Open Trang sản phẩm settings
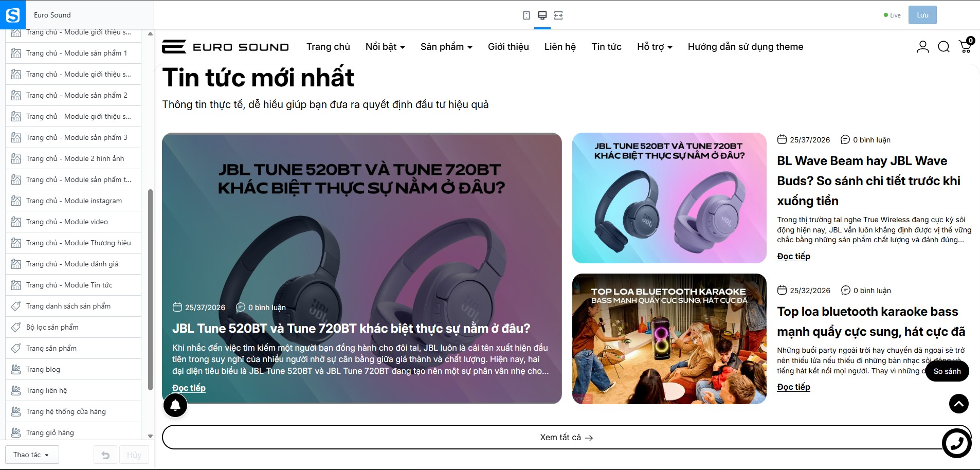The image size is (980, 470). (73, 348)
